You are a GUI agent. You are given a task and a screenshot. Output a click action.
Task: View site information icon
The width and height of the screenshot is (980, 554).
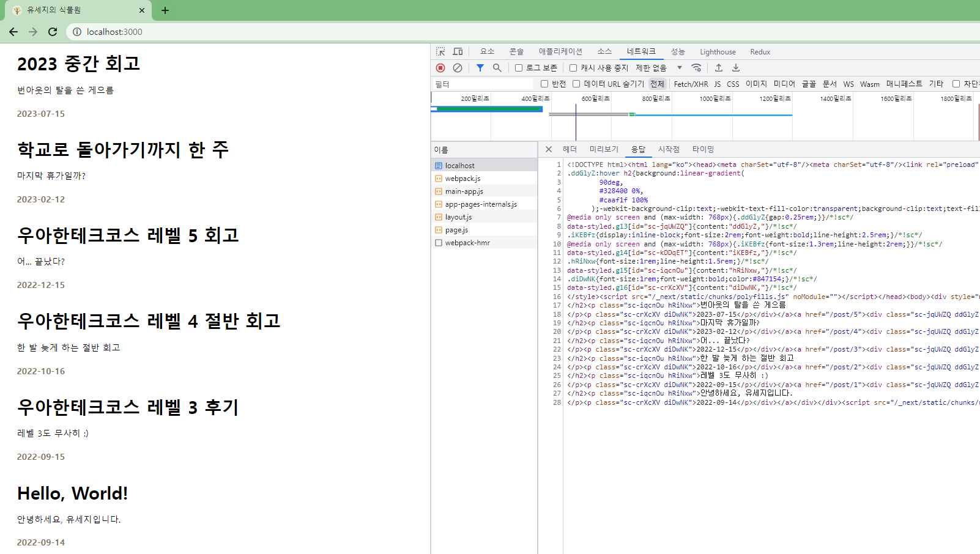[x=76, y=32]
